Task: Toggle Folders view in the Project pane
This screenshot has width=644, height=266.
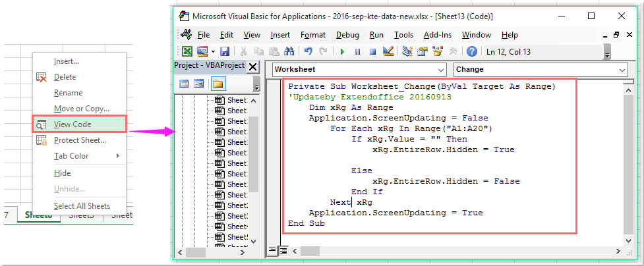Action: (218, 84)
